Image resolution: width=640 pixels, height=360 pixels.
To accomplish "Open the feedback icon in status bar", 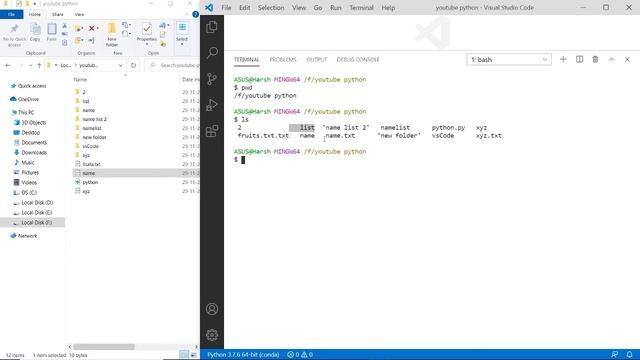I will point(614,355).
